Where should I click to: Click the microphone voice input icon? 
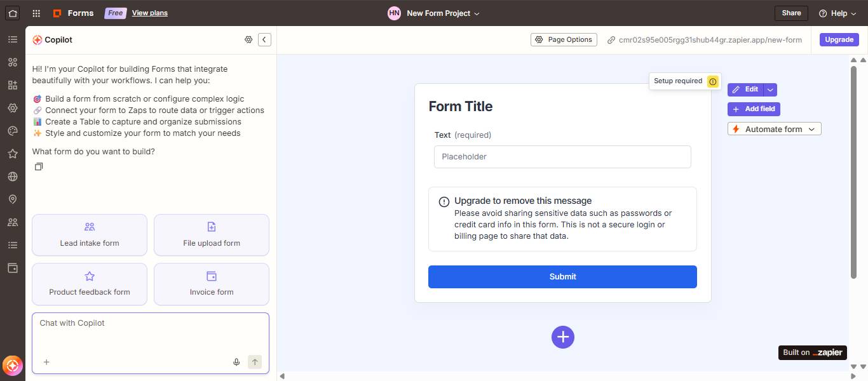[236, 362]
